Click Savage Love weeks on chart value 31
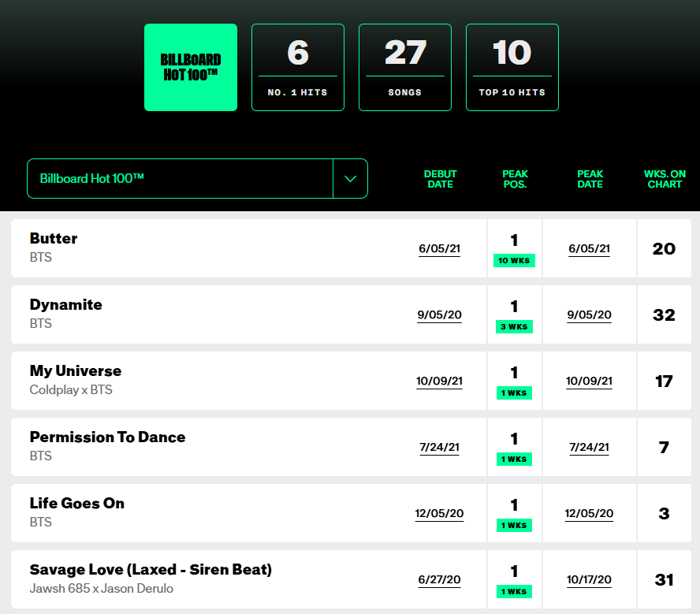700x614 pixels. [x=664, y=580]
